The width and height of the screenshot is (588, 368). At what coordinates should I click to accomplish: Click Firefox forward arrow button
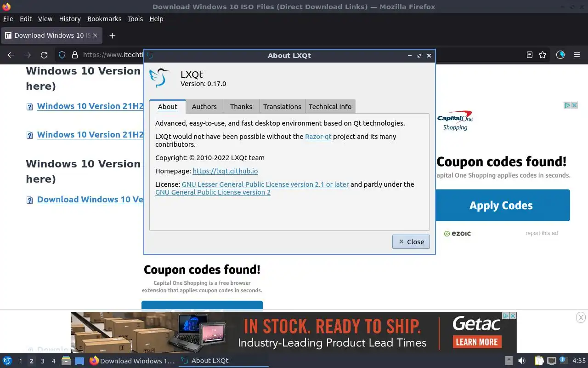(x=28, y=55)
